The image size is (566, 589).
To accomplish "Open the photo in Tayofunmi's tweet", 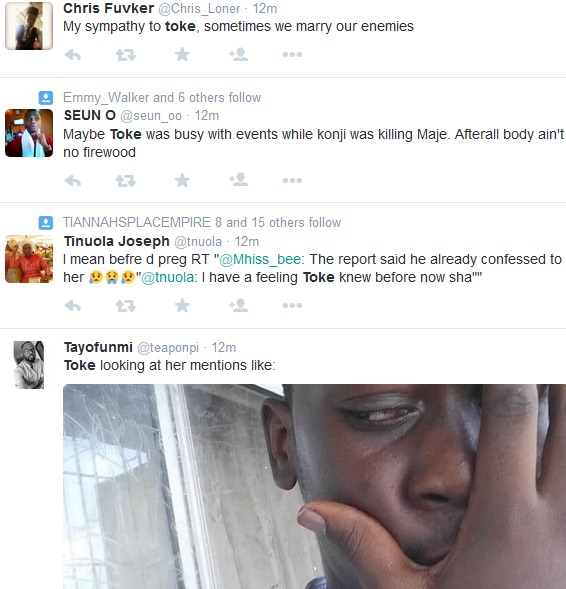I will [314, 486].
